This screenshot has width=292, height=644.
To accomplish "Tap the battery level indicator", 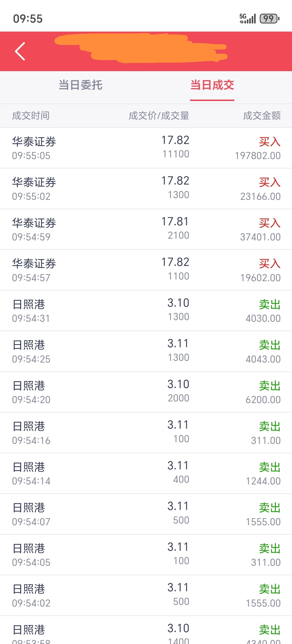I will point(269,18).
